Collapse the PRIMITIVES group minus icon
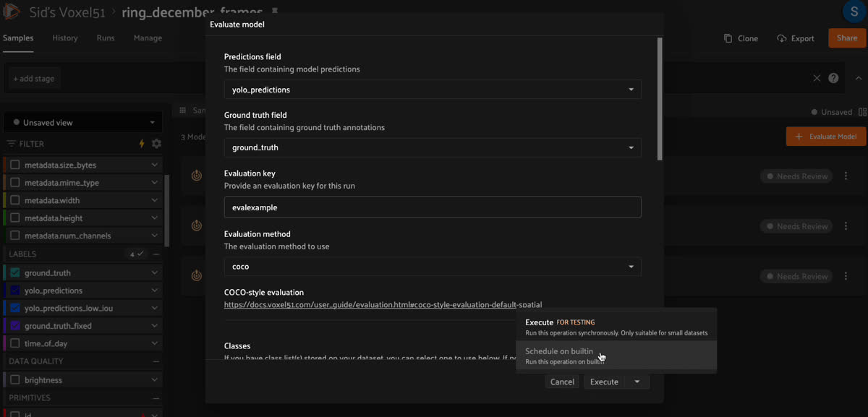This screenshot has height=417, width=868. (156, 398)
